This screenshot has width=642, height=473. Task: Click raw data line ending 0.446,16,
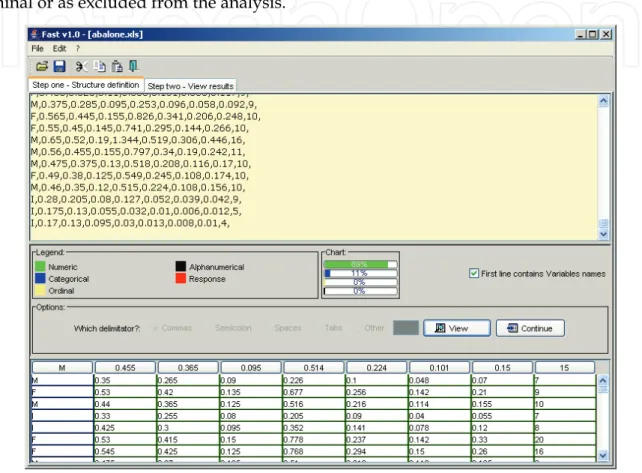pos(138,140)
